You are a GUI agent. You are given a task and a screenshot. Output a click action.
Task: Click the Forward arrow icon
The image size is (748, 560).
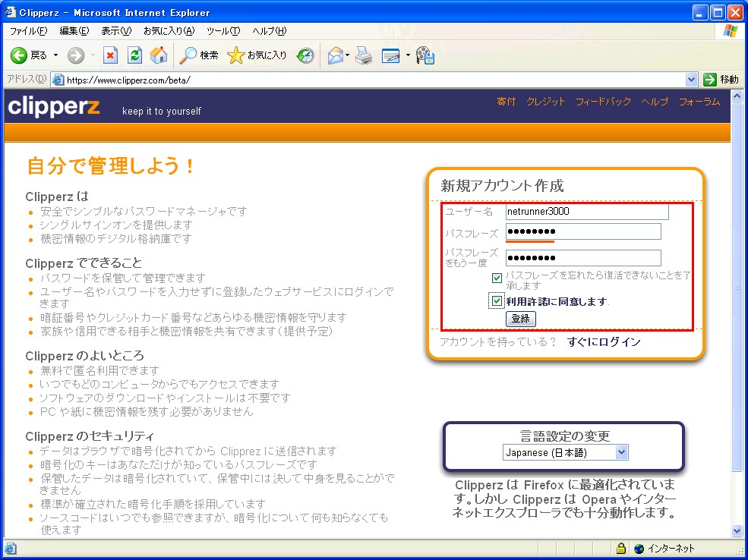[75, 55]
